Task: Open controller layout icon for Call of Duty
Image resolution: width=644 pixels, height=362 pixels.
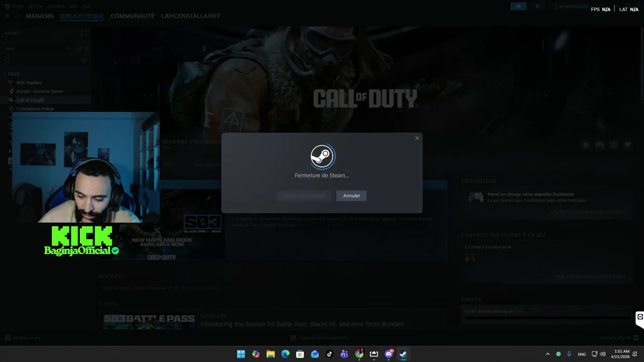Action: 600,145
